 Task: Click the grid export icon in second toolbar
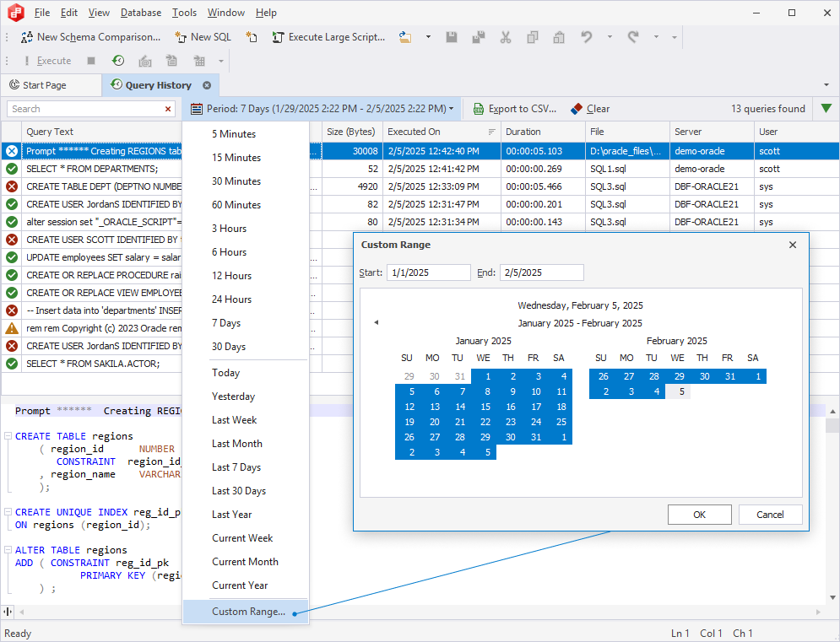point(199,61)
